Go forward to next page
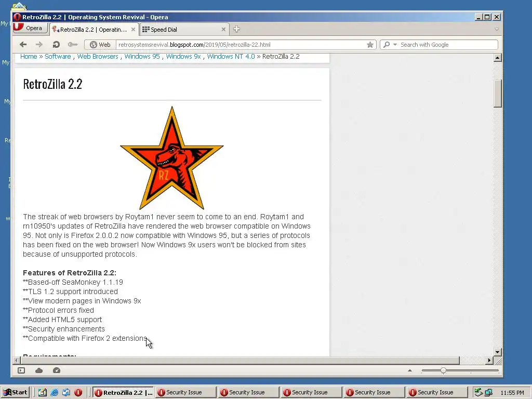This screenshot has height=399, width=532. click(x=39, y=45)
